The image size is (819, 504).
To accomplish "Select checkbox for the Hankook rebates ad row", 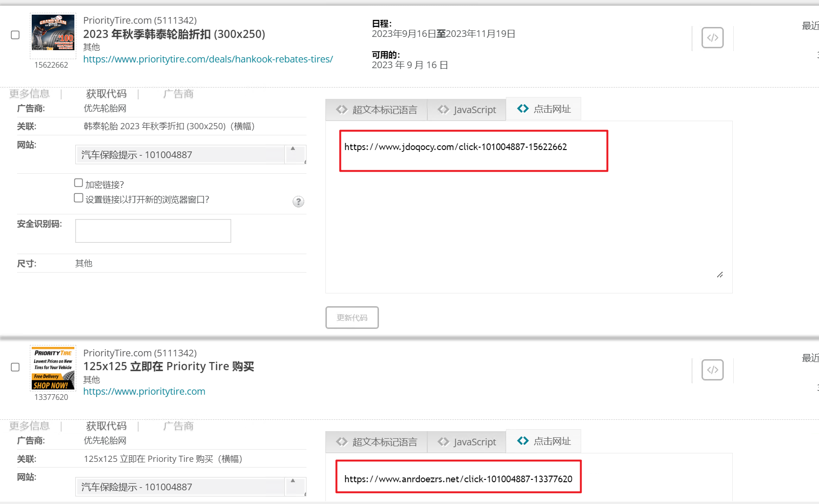I will tap(15, 35).
